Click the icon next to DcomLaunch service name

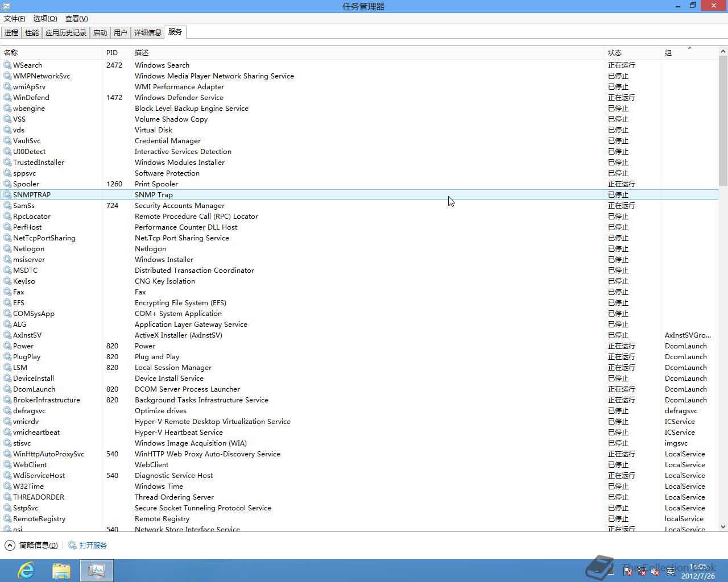point(7,389)
